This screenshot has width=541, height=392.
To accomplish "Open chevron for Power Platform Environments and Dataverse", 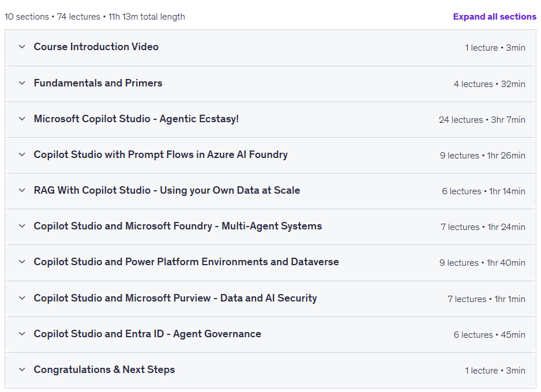I will 22,262.
